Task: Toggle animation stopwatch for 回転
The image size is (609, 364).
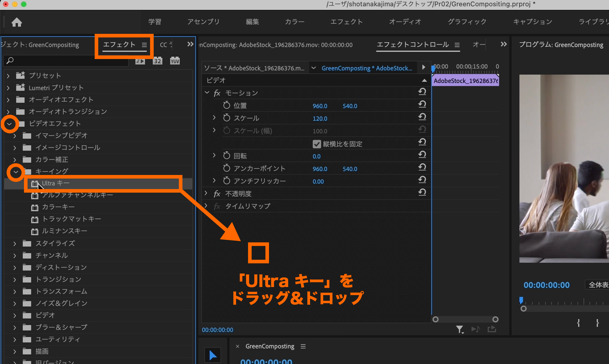Action: pyautogui.click(x=227, y=156)
